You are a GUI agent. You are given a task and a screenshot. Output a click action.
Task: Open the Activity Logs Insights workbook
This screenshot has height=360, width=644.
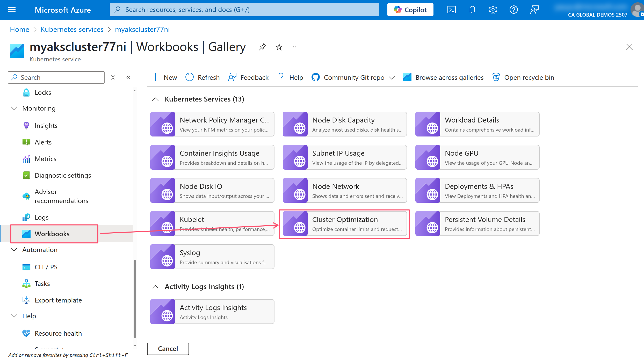point(212,312)
